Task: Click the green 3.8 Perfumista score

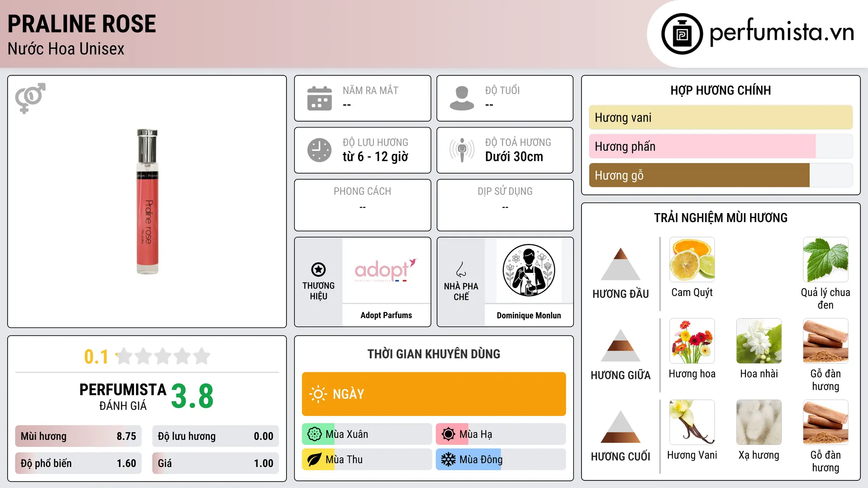Action: point(192,396)
